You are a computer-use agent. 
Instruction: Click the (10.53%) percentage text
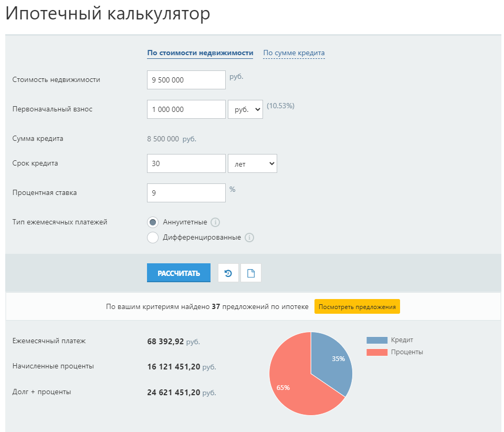(280, 106)
